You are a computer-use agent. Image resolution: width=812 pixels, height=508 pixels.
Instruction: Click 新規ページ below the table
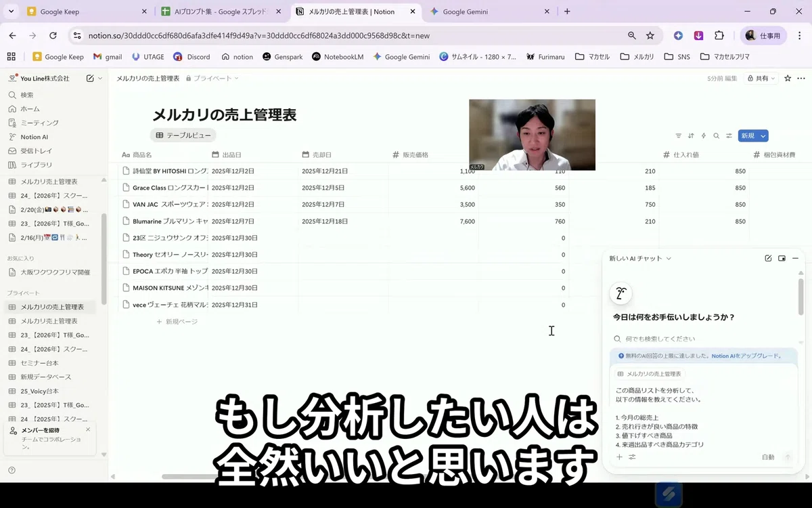(177, 322)
